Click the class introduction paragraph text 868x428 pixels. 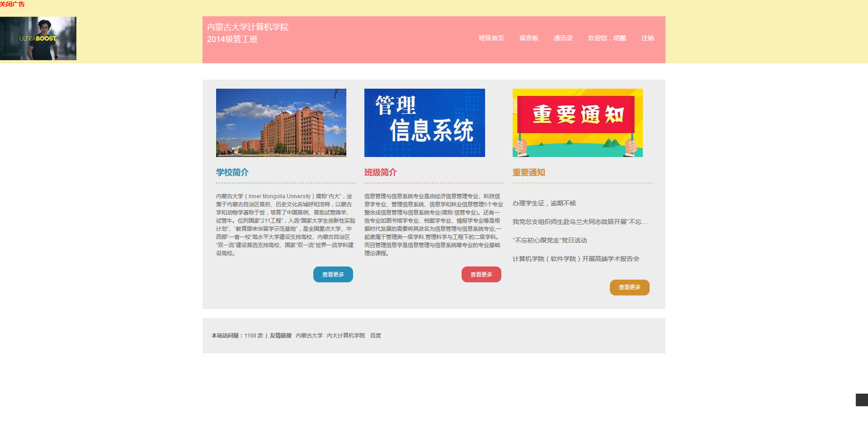434,224
